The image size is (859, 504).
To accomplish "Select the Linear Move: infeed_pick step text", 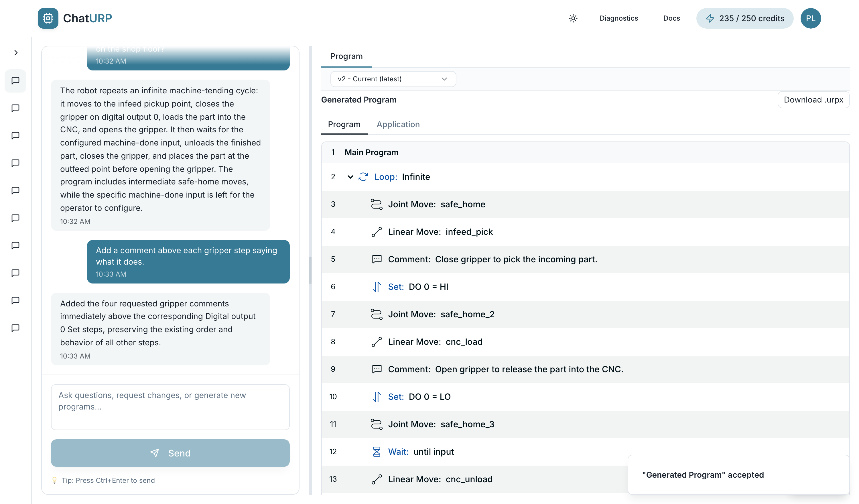I will coord(440,232).
